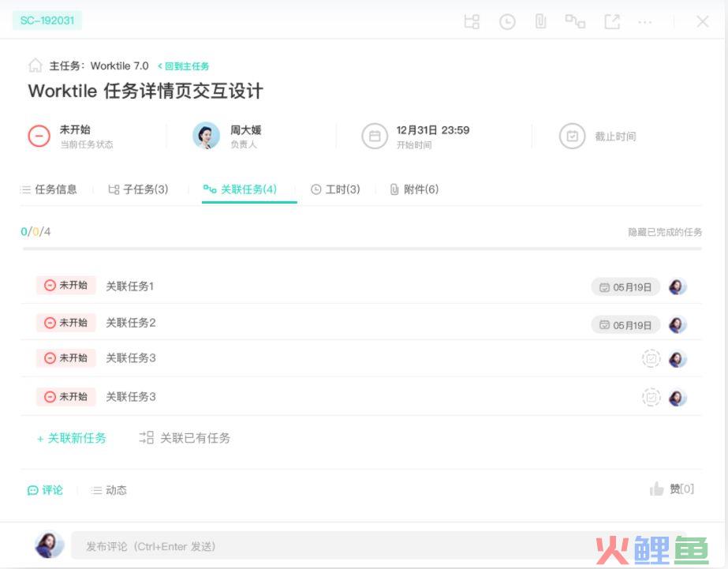Screen dimensions: 728x569
Task: Change status of first 关联任务3
Action: (66, 358)
